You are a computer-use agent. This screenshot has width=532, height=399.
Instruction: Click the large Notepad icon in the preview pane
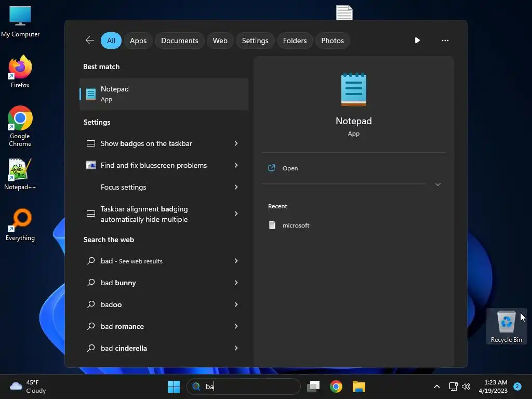point(353,89)
